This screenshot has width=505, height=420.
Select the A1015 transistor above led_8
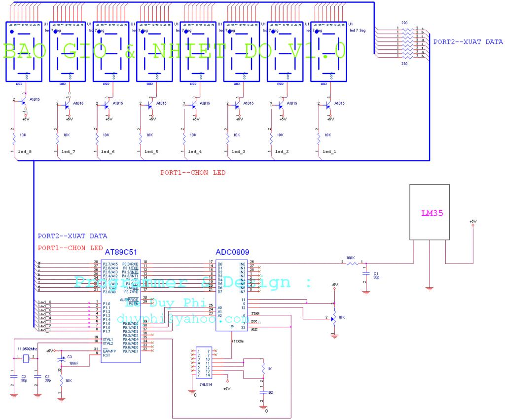pos(22,102)
